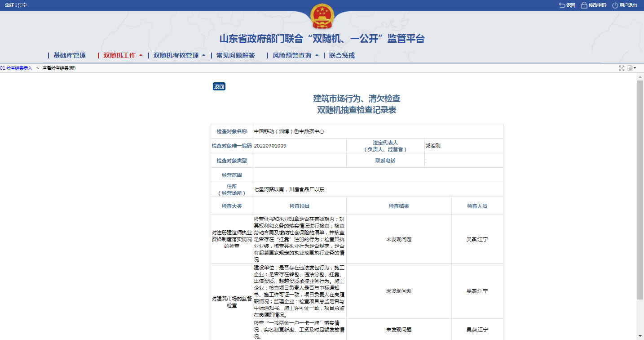Click the vertical scrollbar on the right
This screenshot has width=644, height=340.
640,189
